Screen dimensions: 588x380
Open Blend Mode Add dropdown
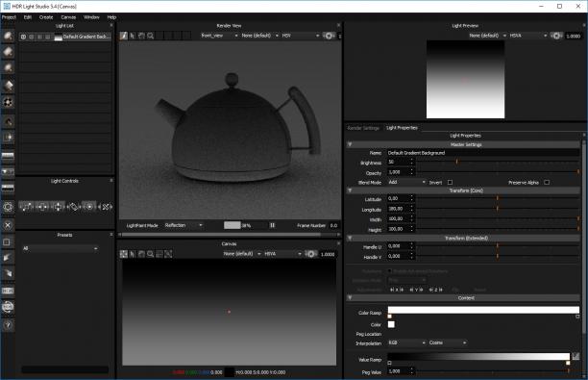(406, 182)
